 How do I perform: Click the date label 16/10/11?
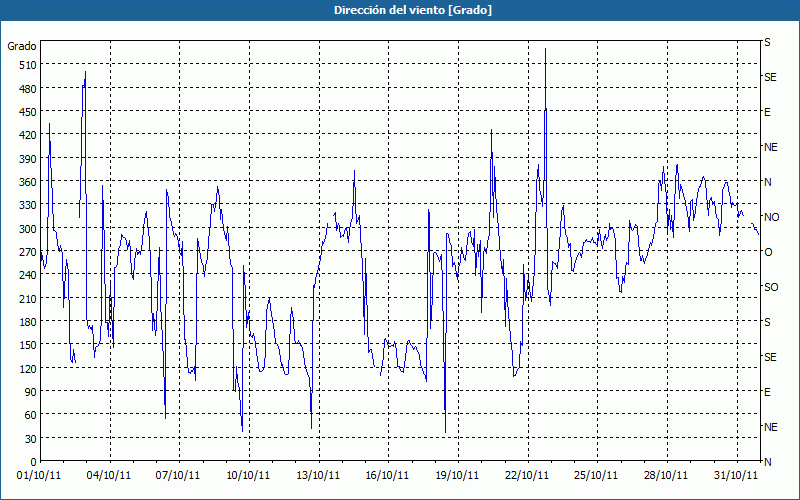[387, 476]
